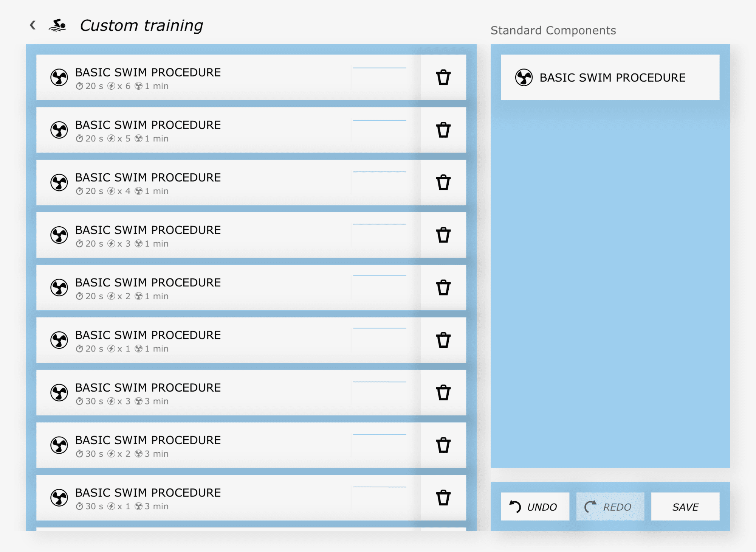Delete the bottom 30 s x 1 swim row
The height and width of the screenshot is (552, 756).
click(443, 498)
